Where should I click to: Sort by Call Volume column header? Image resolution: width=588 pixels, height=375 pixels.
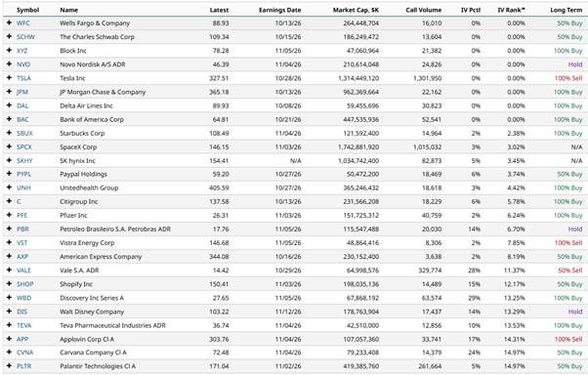423,10
